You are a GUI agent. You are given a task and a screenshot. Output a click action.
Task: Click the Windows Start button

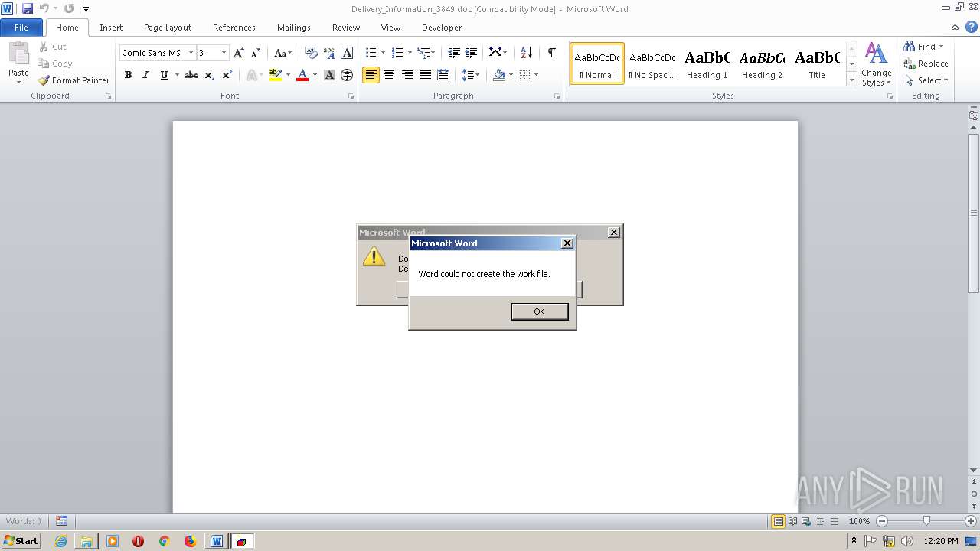[x=21, y=541]
